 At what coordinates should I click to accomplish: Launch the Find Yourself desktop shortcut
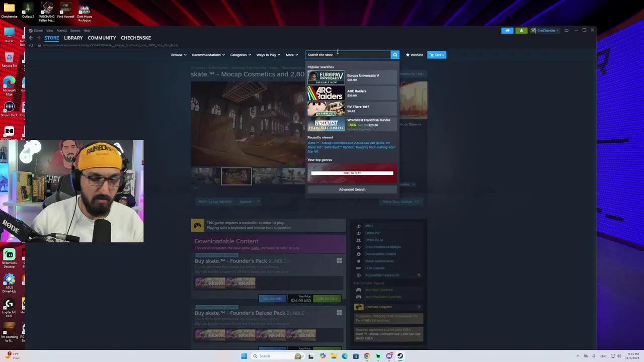click(65, 11)
